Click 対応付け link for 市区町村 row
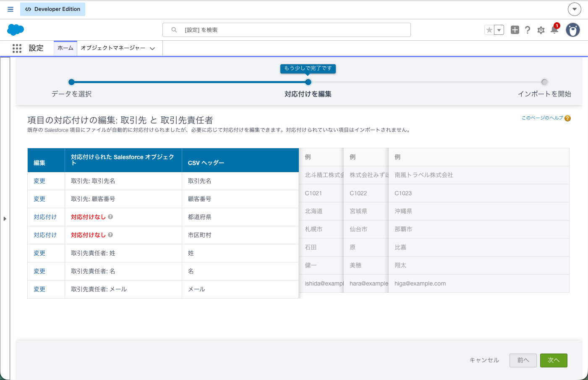588x380 pixels. pos(45,235)
